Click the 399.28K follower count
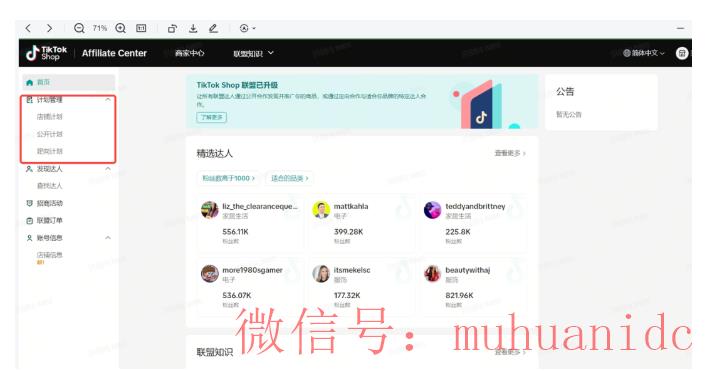The height and width of the screenshot is (371, 708). [x=348, y=232]
